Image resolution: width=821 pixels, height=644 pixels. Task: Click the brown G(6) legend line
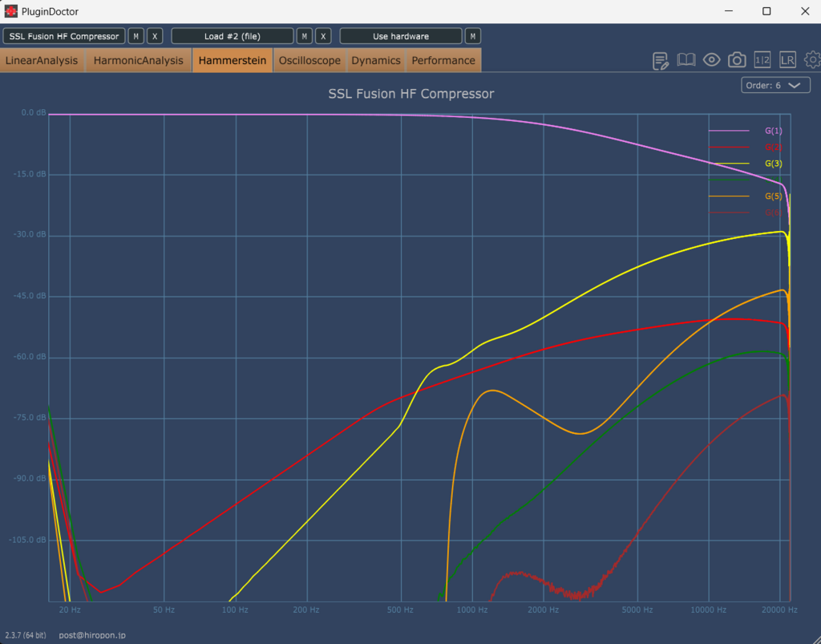pyautogui.click(x=729, y=213)
